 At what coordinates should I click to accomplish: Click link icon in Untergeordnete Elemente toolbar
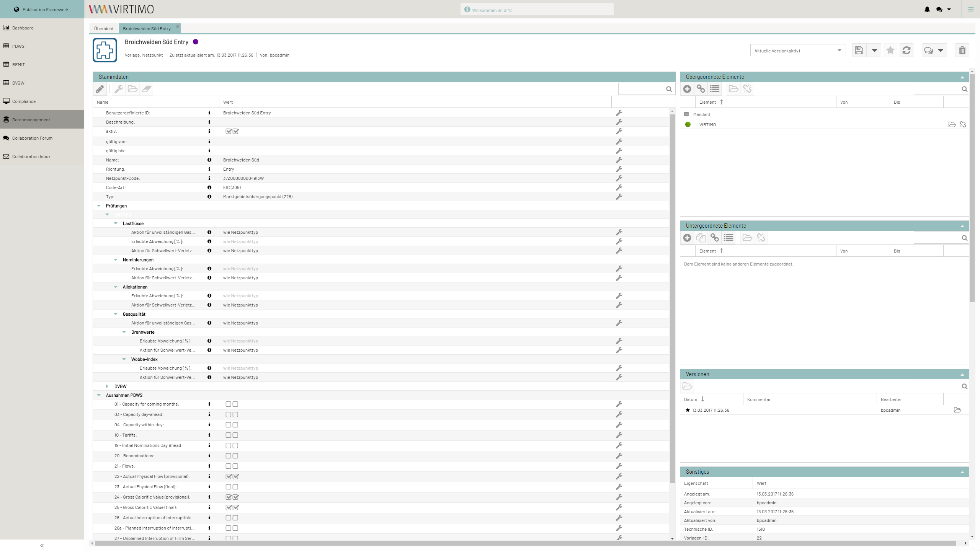(715, 238)
